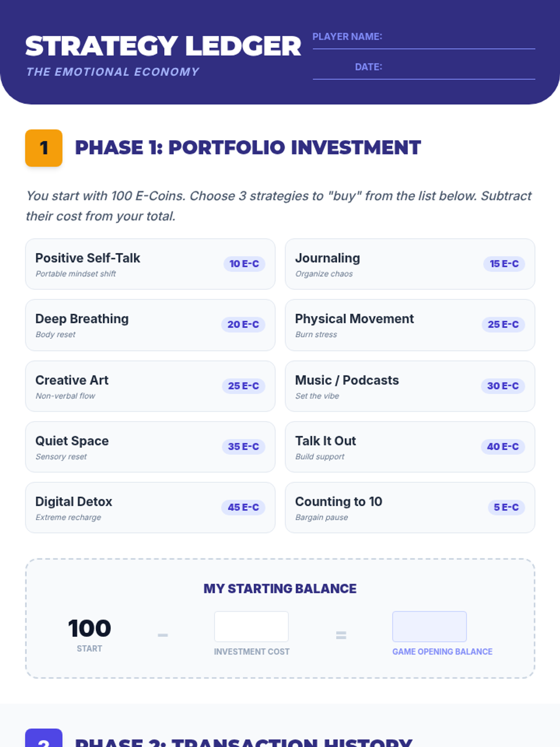Select the Digital Detox strategy card
560x747 pixels.
150,507
